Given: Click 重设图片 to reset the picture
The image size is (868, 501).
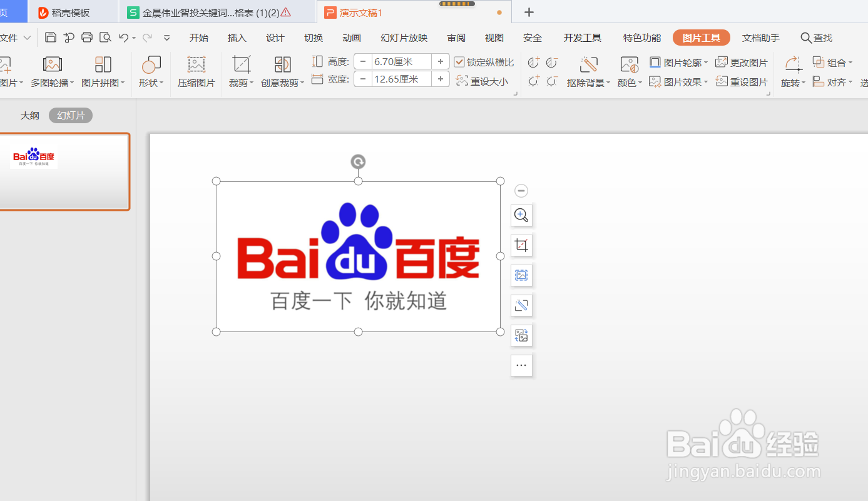Looking at the screenshot, I should point(742,81).
